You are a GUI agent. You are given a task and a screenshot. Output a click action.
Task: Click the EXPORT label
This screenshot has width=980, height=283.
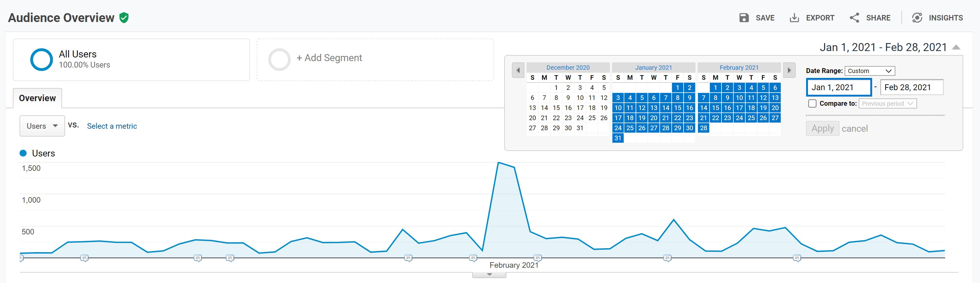click(820, 18)
